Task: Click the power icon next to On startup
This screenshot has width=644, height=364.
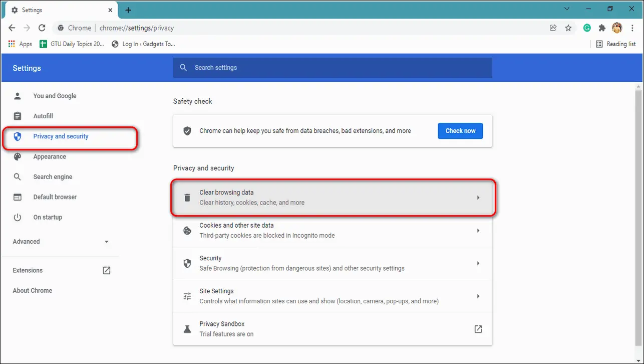Action: 18,217
